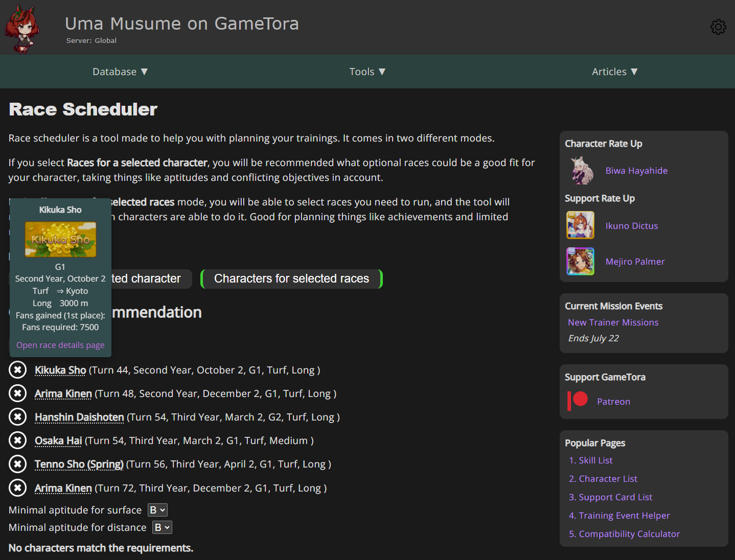Click the Patreon logo icon
This screenshot has width=735, height=560.
[x=578, y=401]
